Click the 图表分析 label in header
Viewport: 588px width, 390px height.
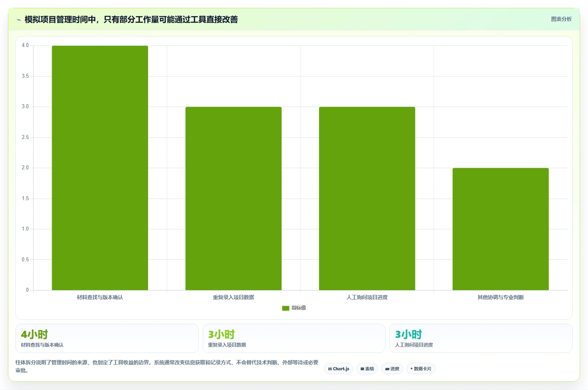[561, 19]
